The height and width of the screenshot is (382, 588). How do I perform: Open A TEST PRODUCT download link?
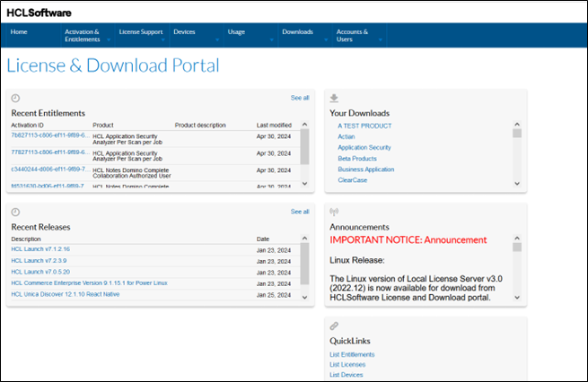pyautogui.click(x=364, y=126)
